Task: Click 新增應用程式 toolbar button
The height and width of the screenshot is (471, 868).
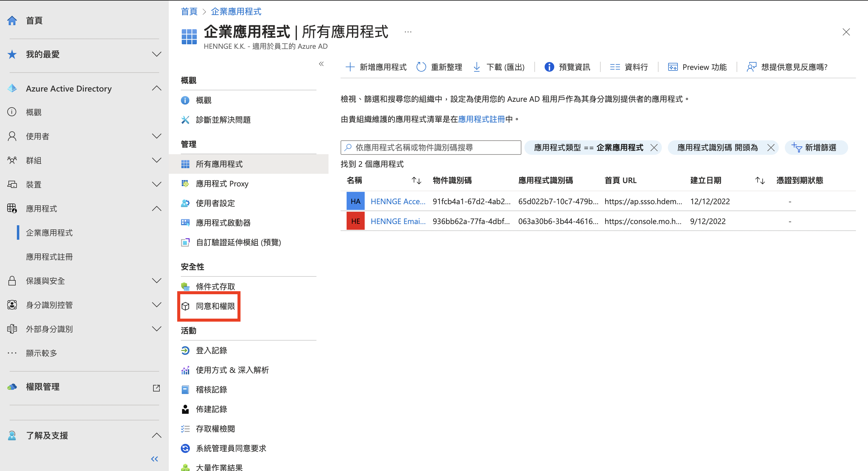Action: (x=376, y=67)
